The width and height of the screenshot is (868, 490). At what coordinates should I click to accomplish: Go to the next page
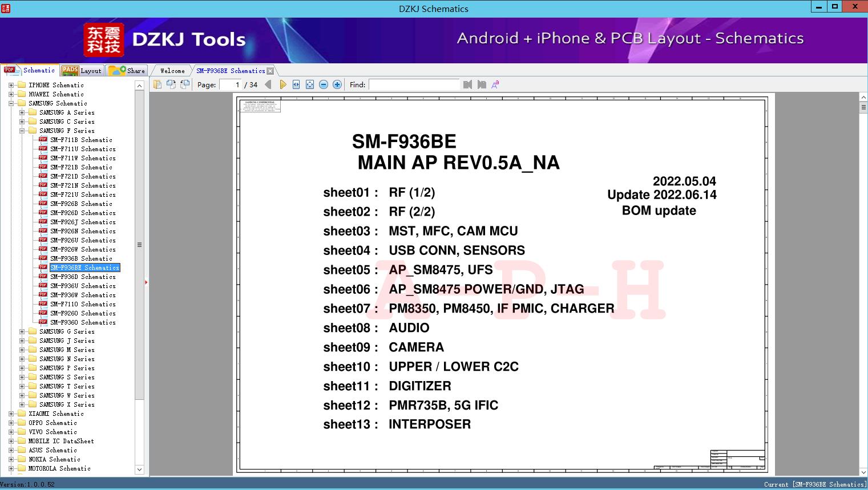tap(282, 84)
